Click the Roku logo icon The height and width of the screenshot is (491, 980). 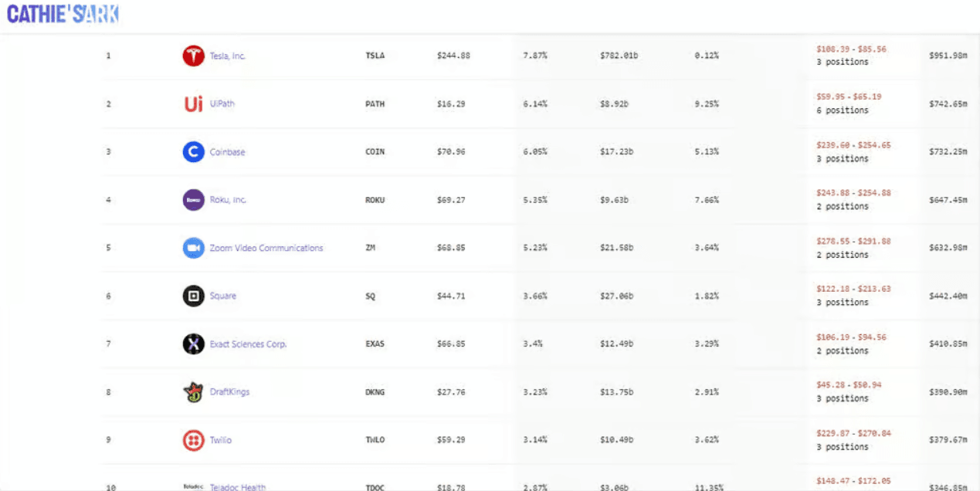[x=193, y=200]
